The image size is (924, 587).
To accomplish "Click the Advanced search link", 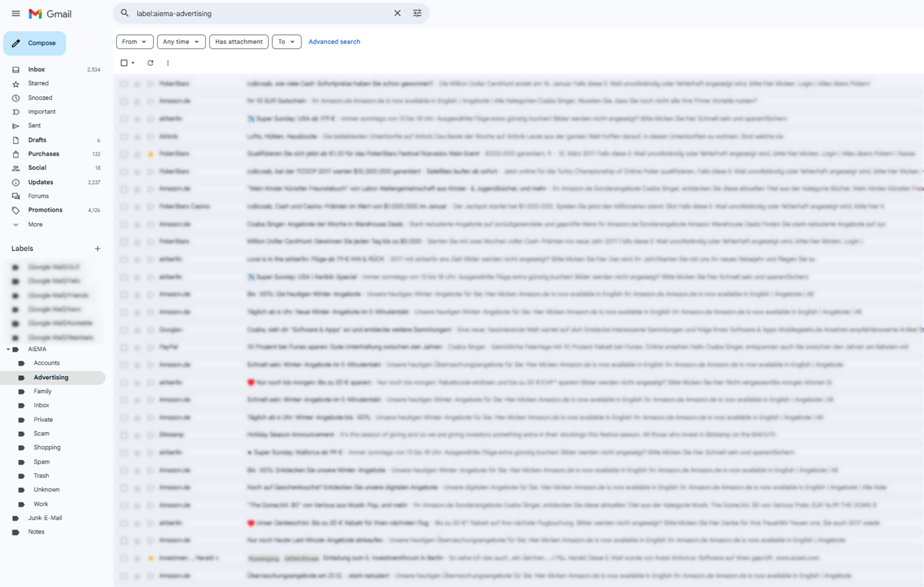I will (x=334, y=42).
